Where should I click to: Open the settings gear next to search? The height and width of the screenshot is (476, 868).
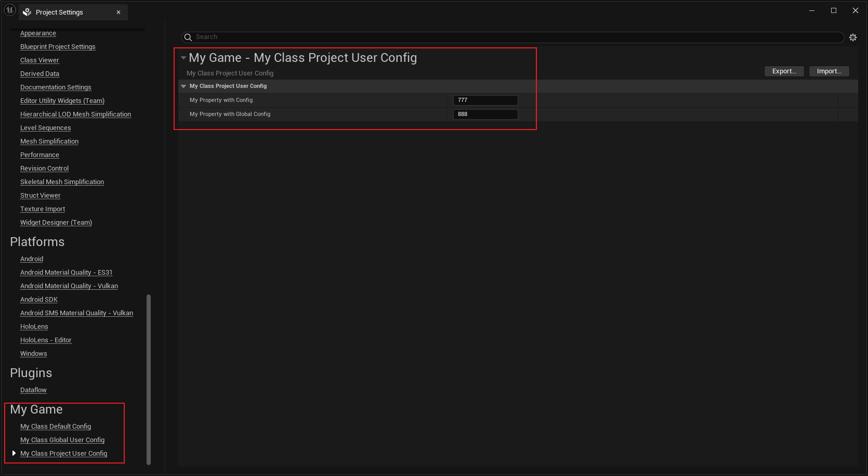[x=853, y=37]
